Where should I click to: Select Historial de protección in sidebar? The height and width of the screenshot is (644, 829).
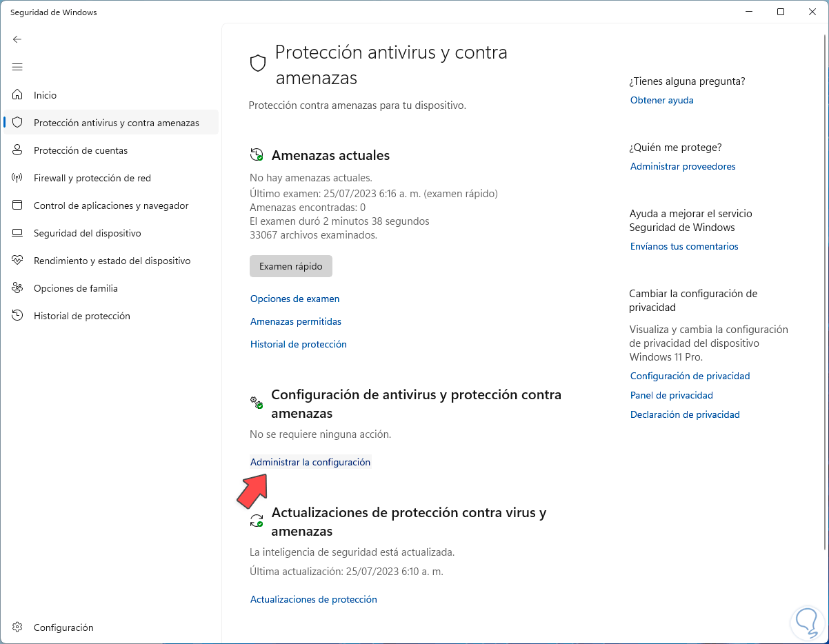coord(81,316)
